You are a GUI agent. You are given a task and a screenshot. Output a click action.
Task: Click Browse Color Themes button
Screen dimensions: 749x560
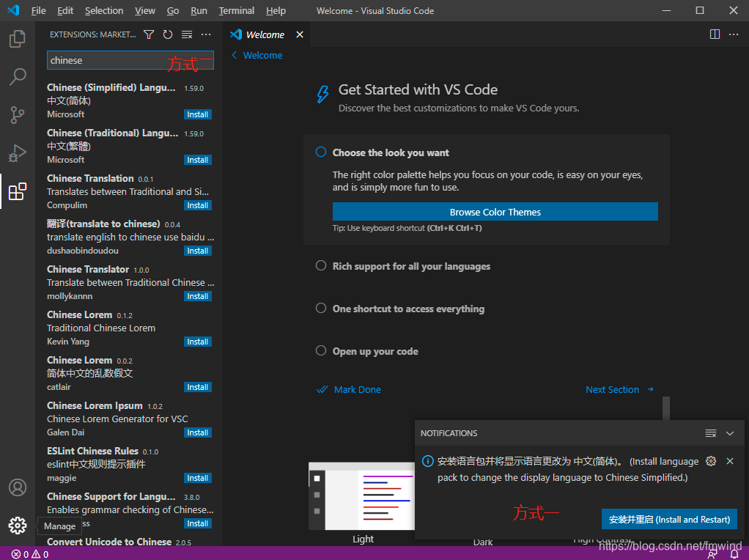(x=495, y=212)
